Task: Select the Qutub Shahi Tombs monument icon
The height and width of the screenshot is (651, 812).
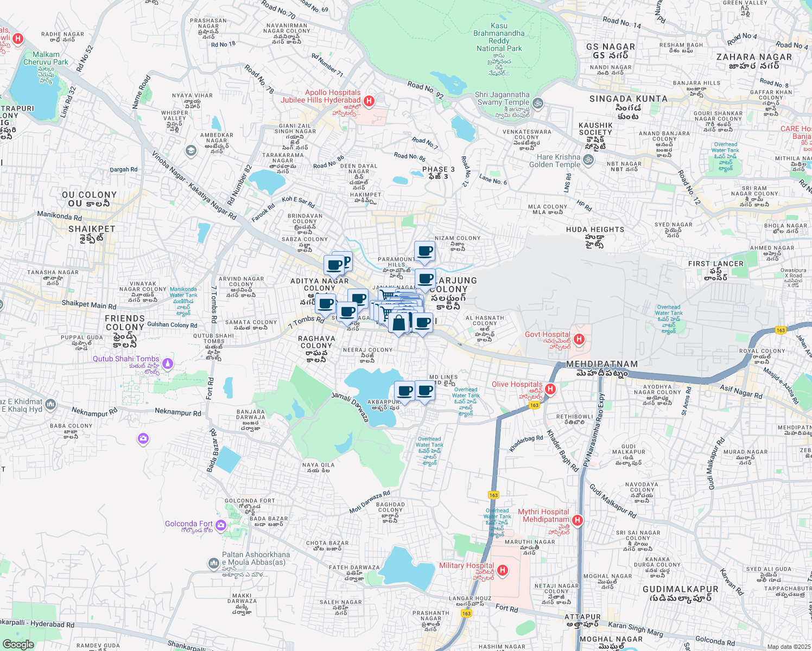Action: (168, 363)
